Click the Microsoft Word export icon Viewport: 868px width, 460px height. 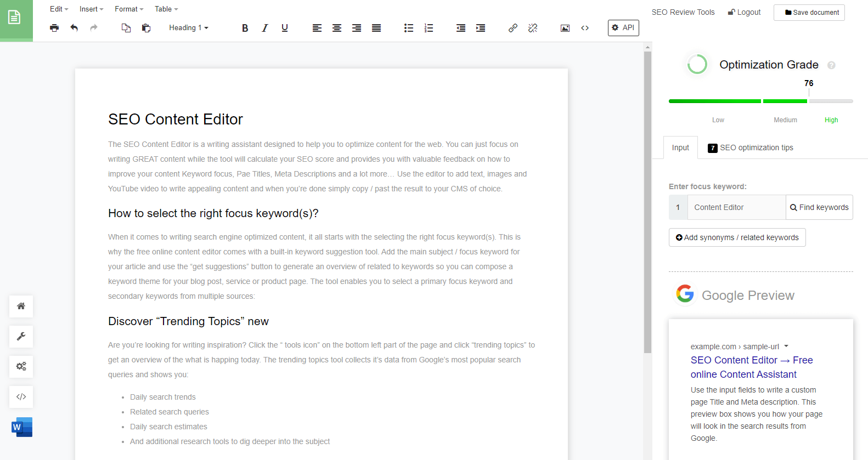(x=22, y=427)
